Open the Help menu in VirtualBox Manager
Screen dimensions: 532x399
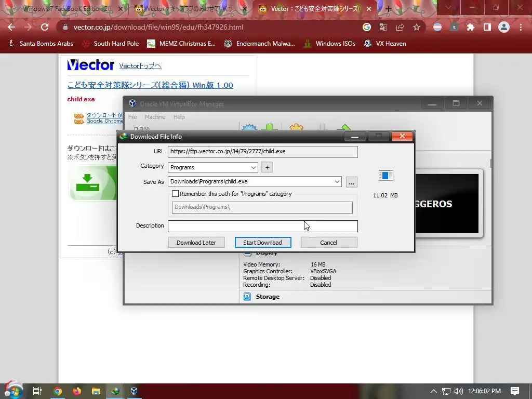[x=179, y=117]
